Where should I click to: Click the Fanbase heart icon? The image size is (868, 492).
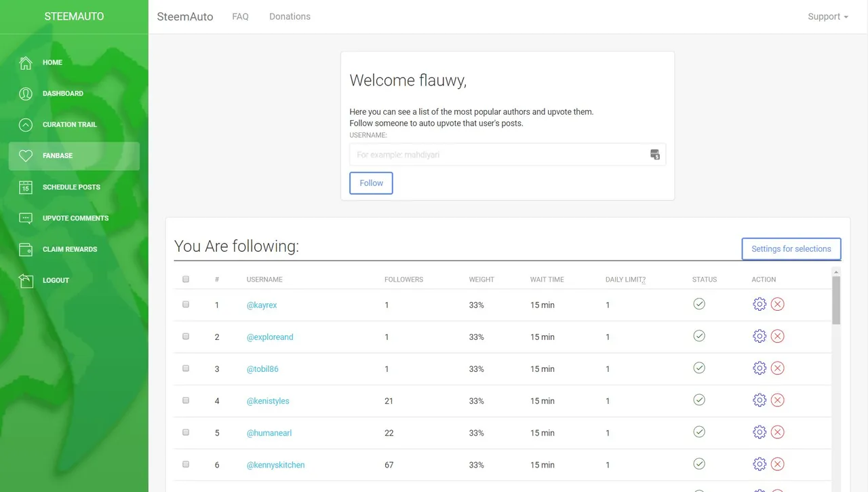pos(26,156)
